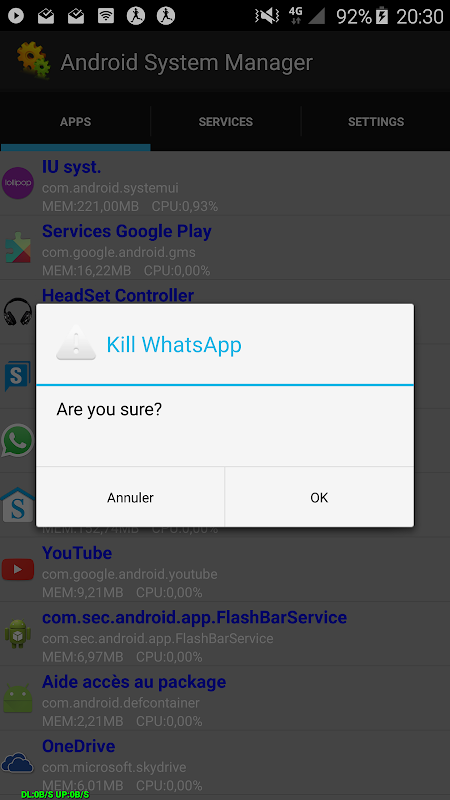450x800 pixels.
Task: Tap the battery indicator in status bar
Action: tap(382, 16)
